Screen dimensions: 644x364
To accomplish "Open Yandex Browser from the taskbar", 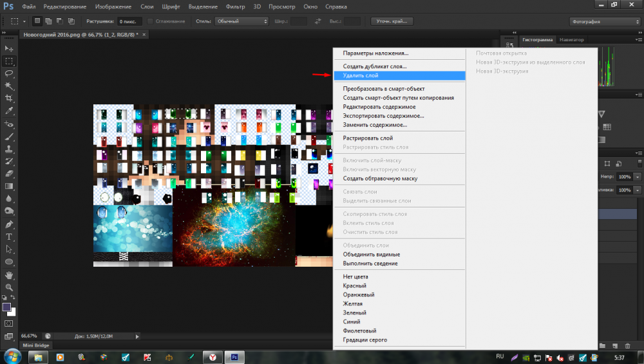I will [x=213, y=356].
